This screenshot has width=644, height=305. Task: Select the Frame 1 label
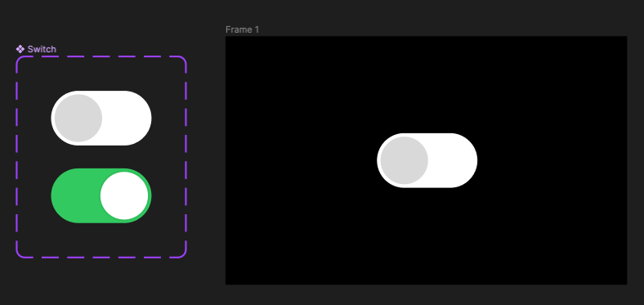point(243,29)
